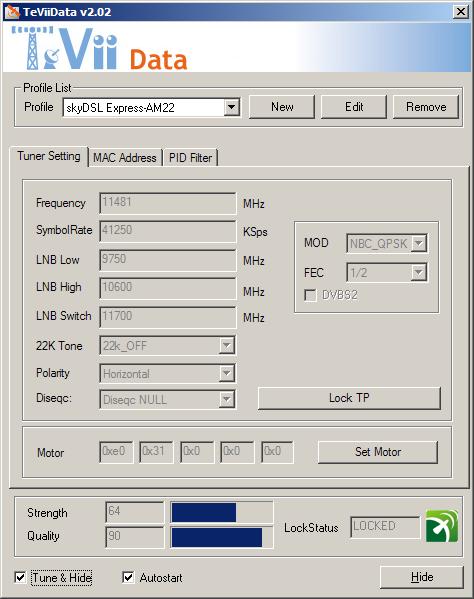Click the signal Quality progress bar
The image size is (474, 599).
[222, 537]
